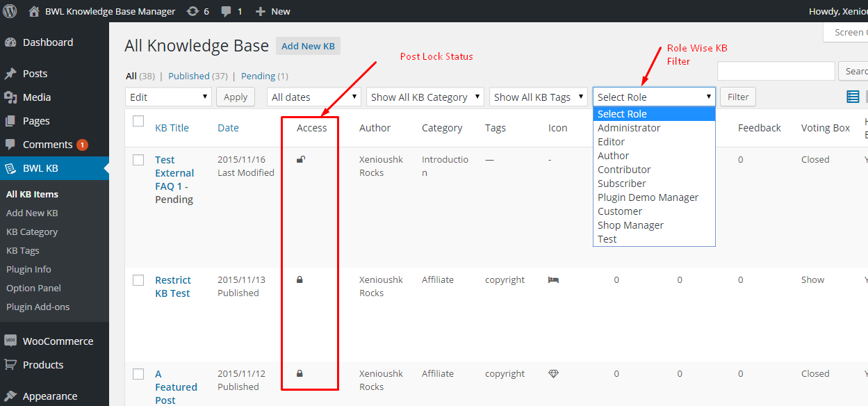Click the Filter button
Image resolution: width=868 pixels, height=406 pixels.
[737, 97]
